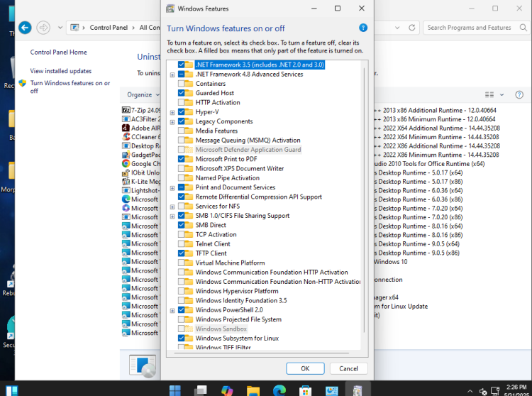Select Windows Projected File System row
This screenshot has width=532, height=396.
238,319
